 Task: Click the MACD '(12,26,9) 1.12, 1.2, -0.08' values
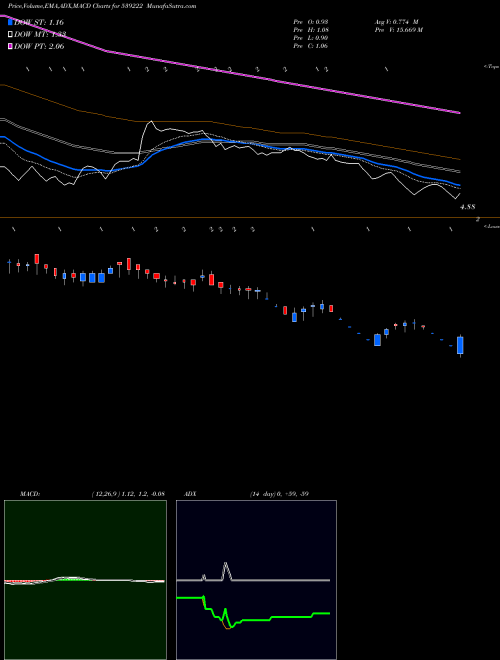(x=128, y=494)
